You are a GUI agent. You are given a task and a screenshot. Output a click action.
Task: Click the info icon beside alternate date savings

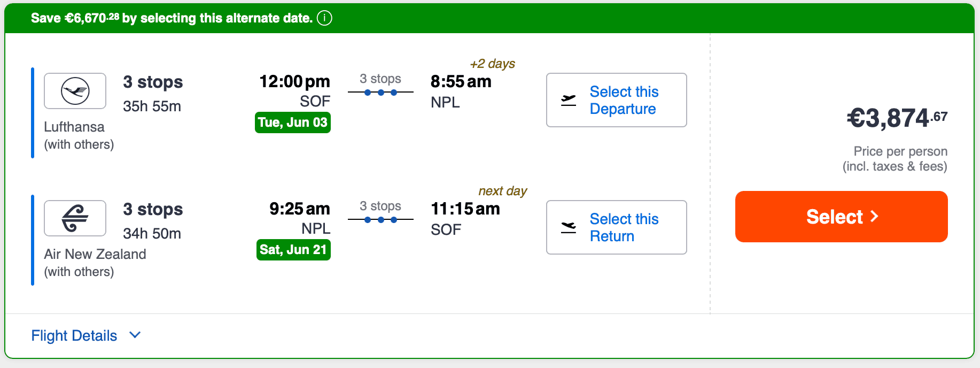click(324, 18)
